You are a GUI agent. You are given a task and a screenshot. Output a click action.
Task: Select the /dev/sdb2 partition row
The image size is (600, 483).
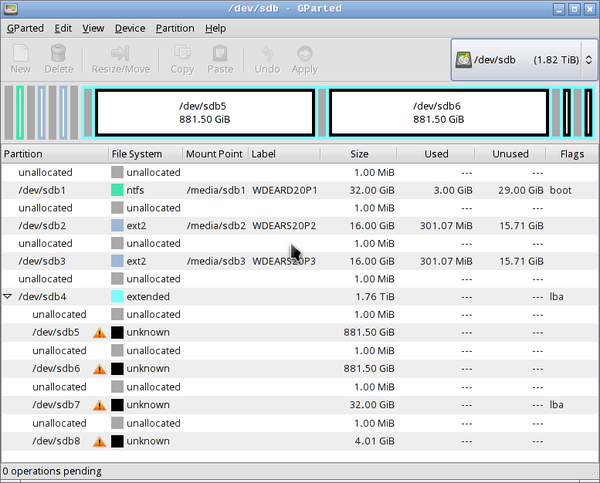coord(300,226)
